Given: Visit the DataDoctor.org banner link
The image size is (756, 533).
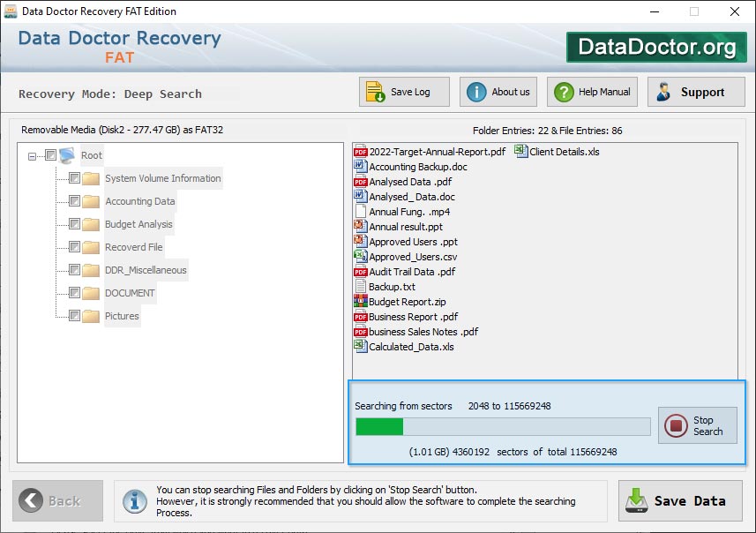Looking at the screenshot, I should coord(656,47).
